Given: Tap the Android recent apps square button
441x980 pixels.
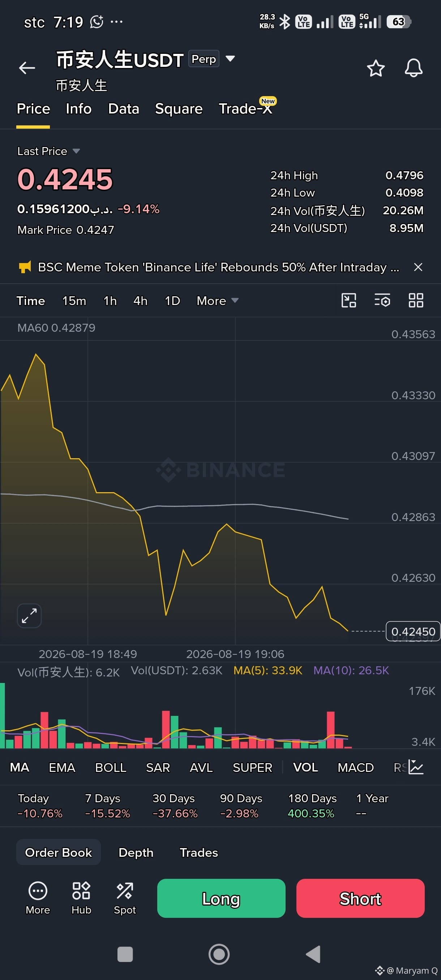Looking at the screenshot, I should (x=125, y=954).
